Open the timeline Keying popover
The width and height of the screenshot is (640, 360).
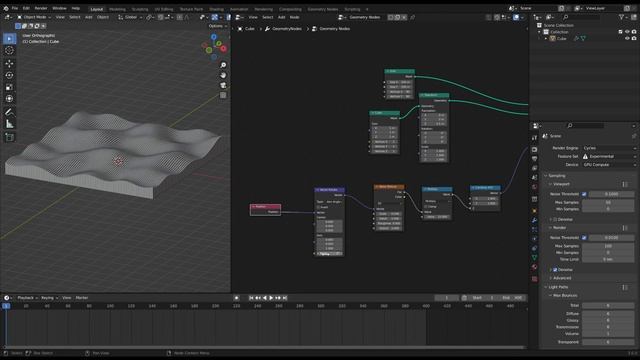click(x=49, y=298)
